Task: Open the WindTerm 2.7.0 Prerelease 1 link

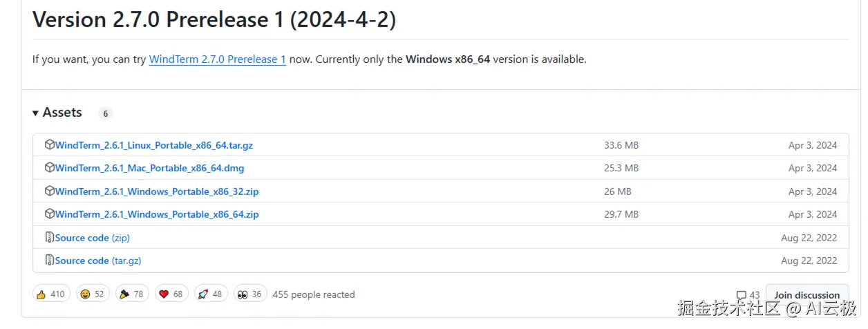Action: (x=217, y=59)
